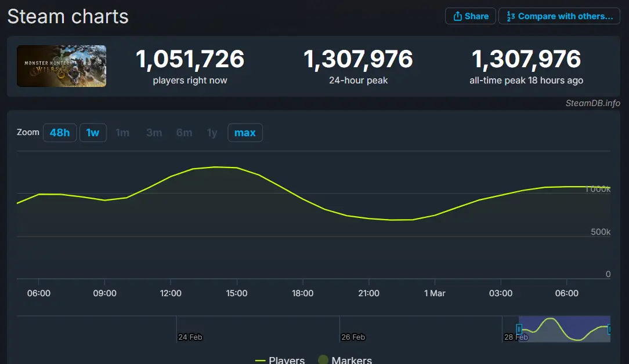Select the 3m zoom range
629x364 pixels.
tap(154, 133)
